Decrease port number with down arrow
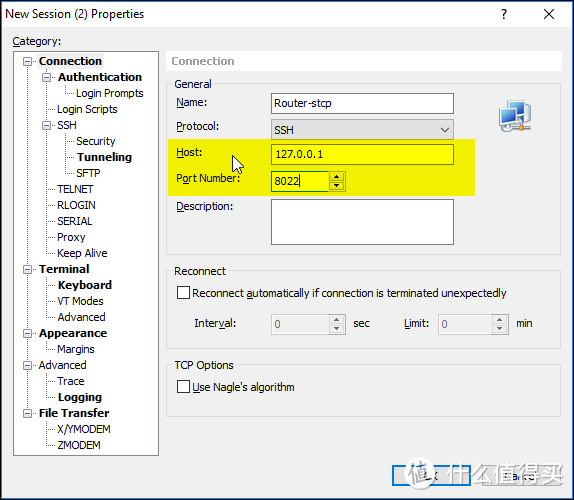The height and width of the screenshot is (500, 574). (336, 186)
